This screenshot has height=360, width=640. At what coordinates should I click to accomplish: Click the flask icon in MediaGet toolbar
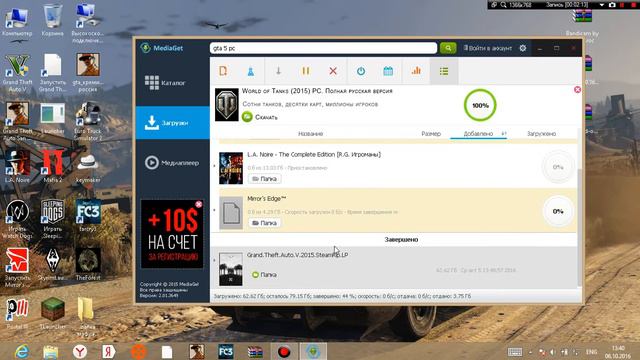(251, 71)
